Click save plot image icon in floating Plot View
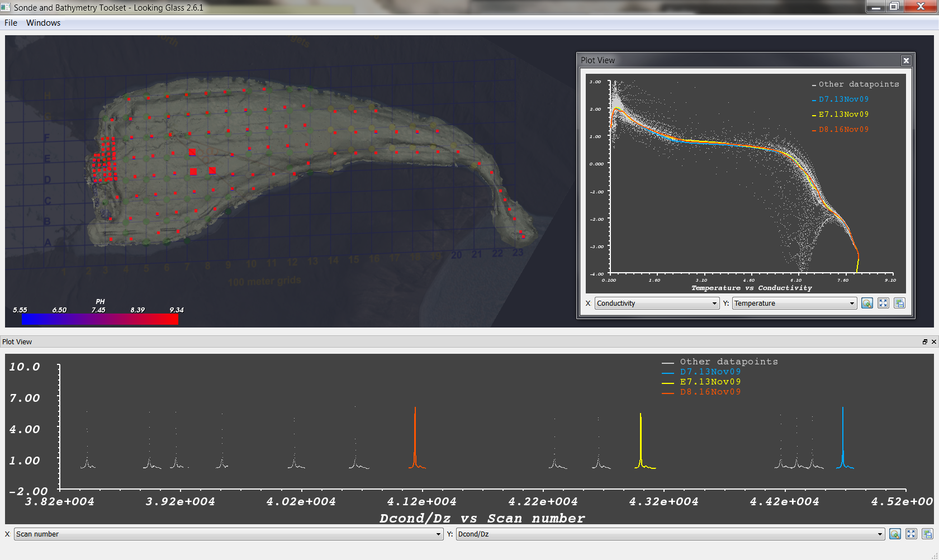This screenshot has width=939, height=560. point(899,303)
